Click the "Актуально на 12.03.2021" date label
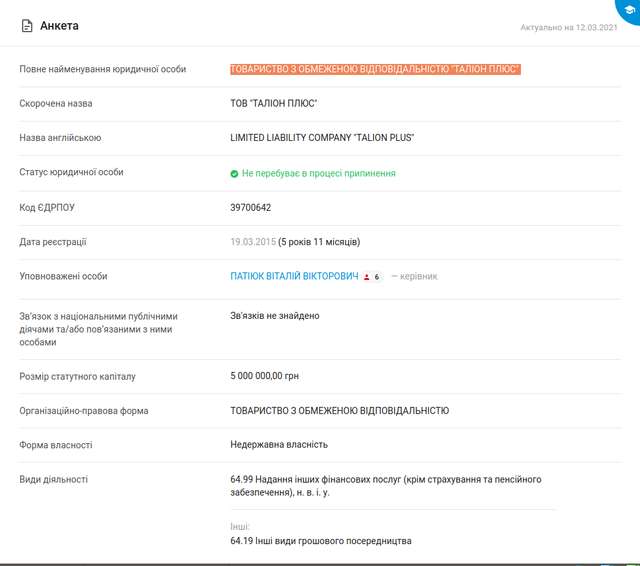 [x=568, y=28]
